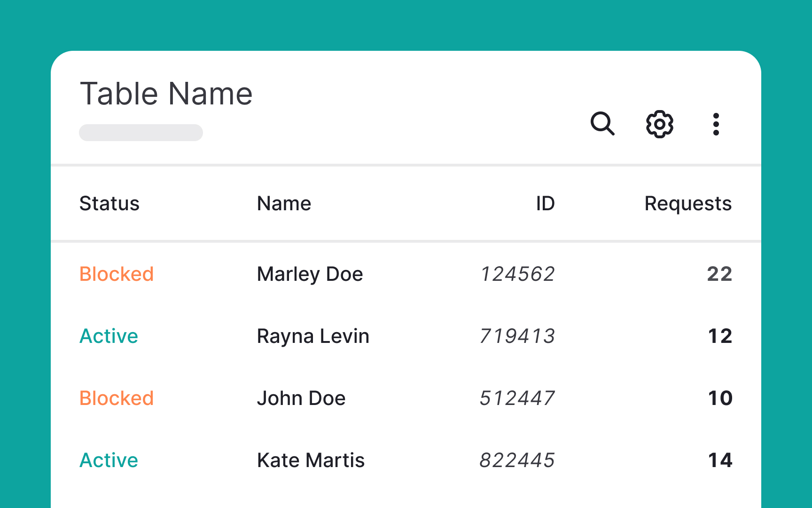Open Marley Doe's row by clicking the name
Screen dimensions: 812x508
(x=309, y=274)
